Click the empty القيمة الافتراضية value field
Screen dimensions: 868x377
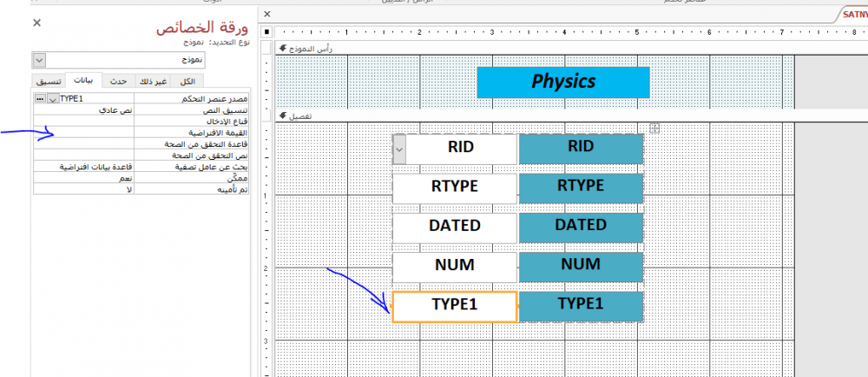click(83, 132)
